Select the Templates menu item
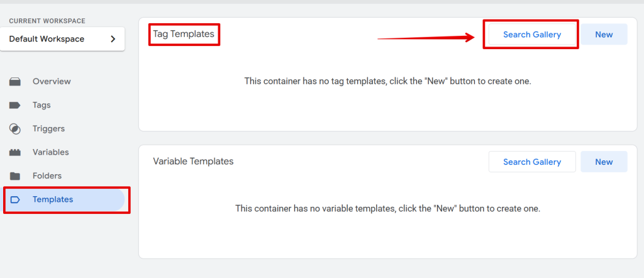The image size is (644, 278). [53, 199]
